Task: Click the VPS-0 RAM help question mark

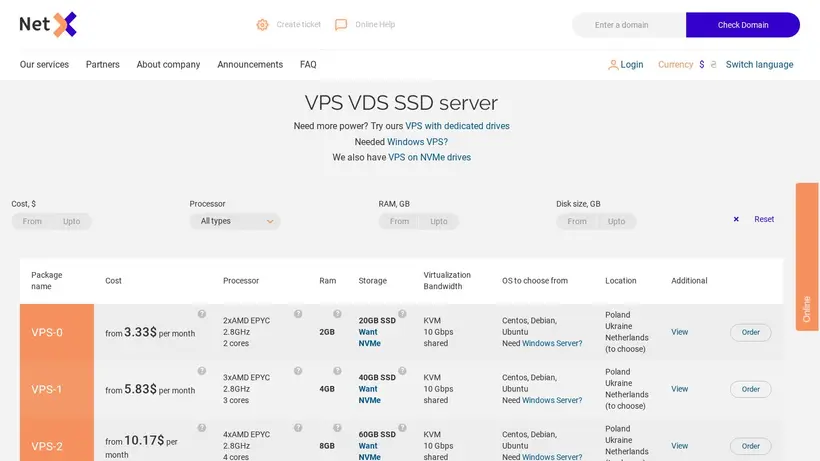Action: 337,314
